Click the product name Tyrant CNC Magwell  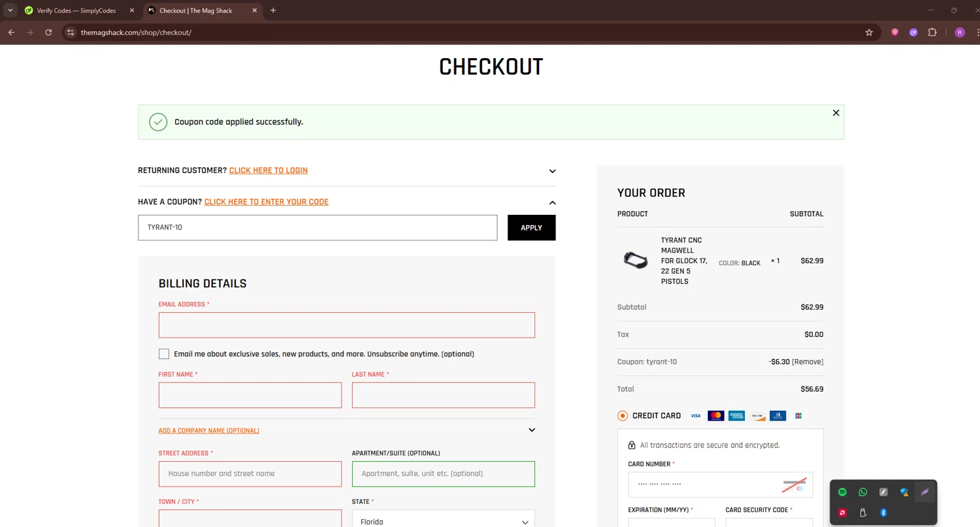(x=684, y=261)
